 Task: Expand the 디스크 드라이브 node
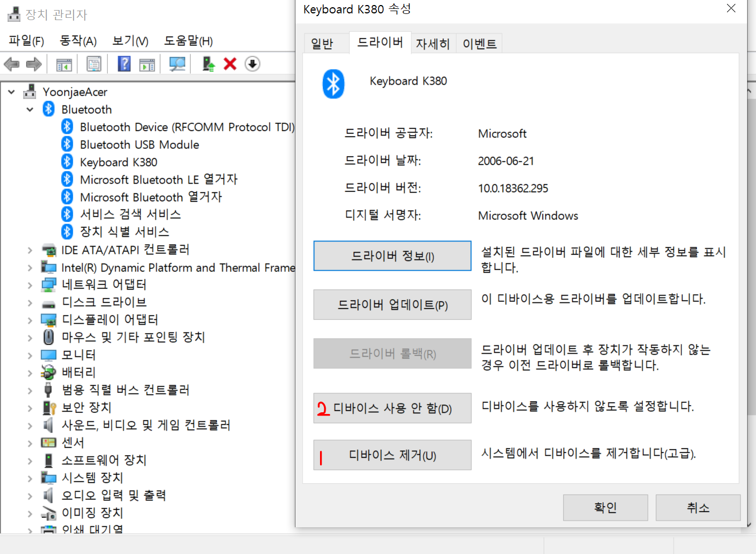[x=30, y=303]
